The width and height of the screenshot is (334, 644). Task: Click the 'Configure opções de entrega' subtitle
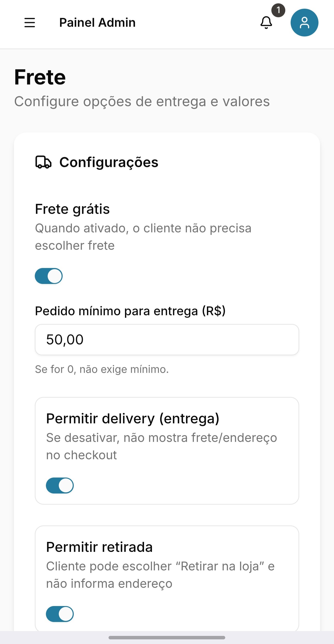pos(142,101)
